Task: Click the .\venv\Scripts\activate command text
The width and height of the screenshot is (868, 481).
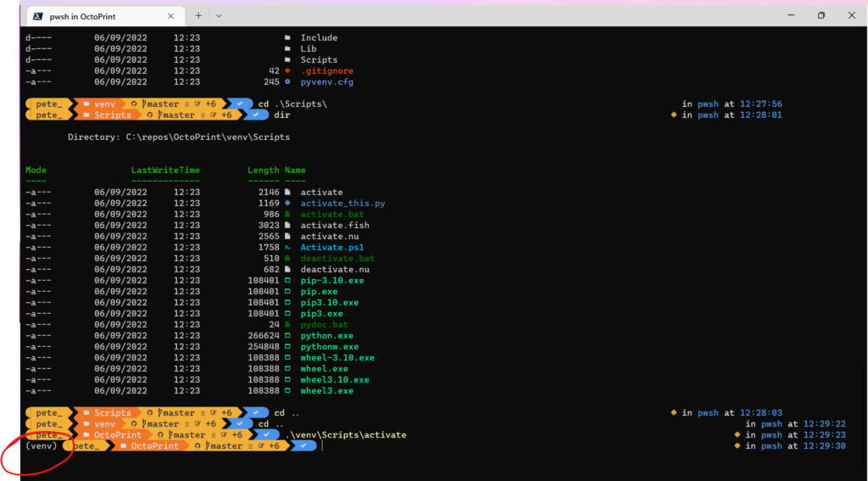Action: 346,435
